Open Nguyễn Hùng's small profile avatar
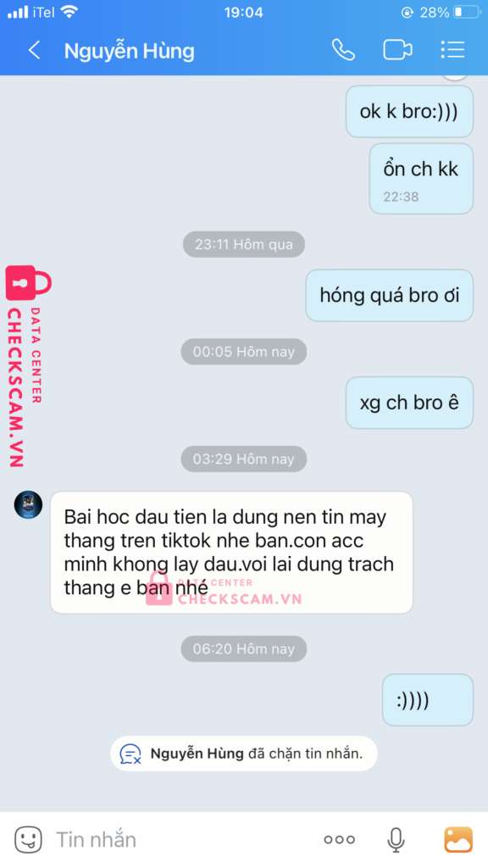Screen dimensions: 488x868 (28, 505)
